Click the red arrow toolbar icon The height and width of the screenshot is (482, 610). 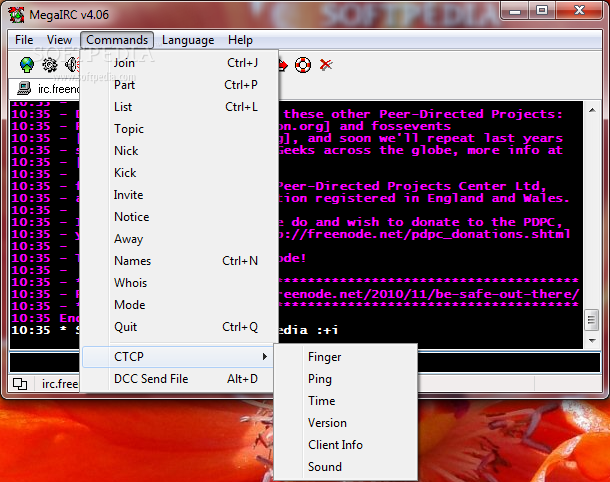(x=283, y=65)
